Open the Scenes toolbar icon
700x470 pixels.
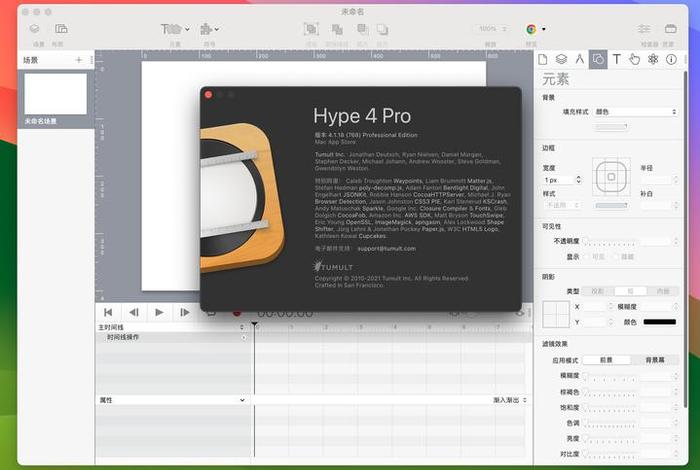coord(34,29)
